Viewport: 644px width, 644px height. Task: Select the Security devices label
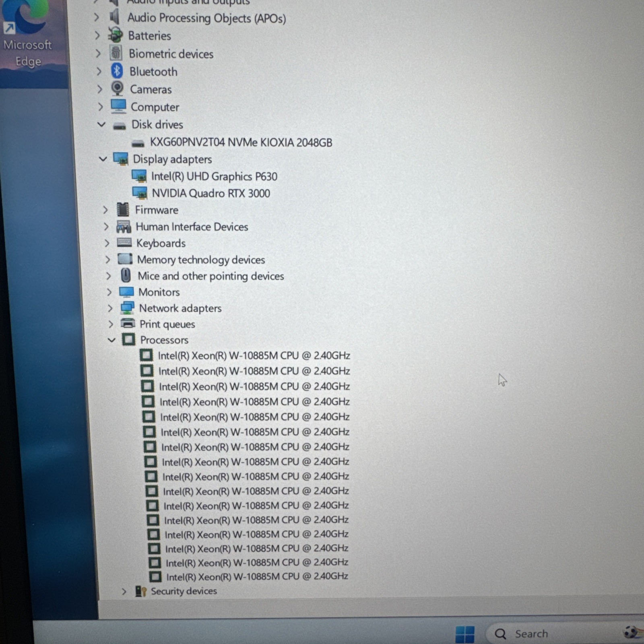pyautogui.click(x=184, y=591)
